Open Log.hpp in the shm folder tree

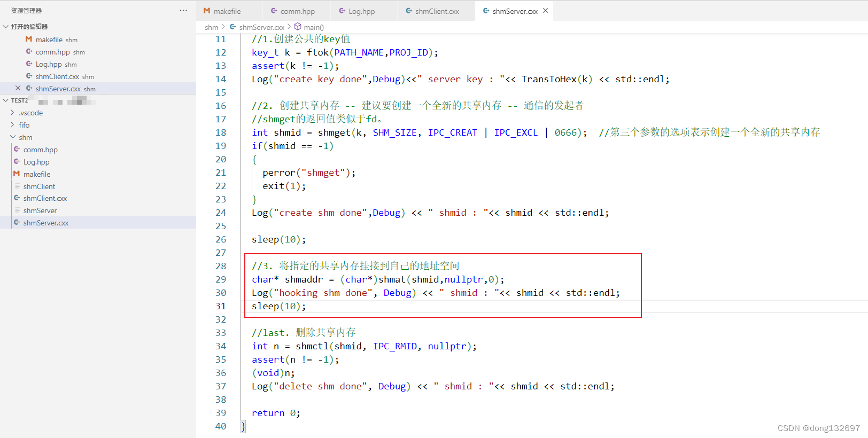(98, 162)
